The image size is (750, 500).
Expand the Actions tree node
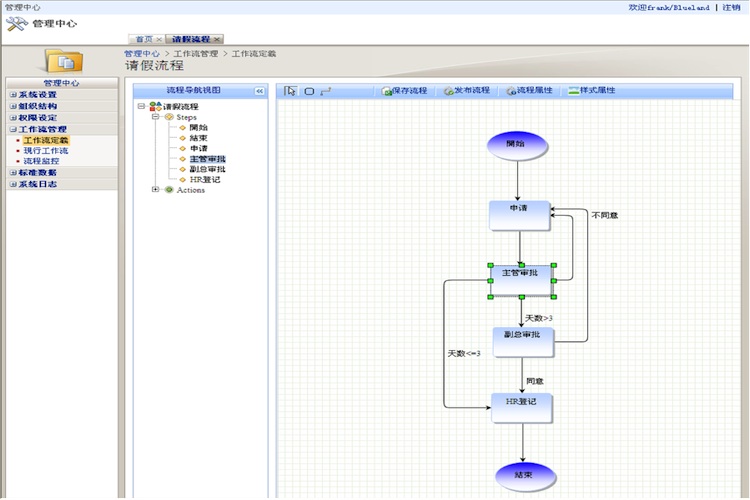[x=155, y=190]
